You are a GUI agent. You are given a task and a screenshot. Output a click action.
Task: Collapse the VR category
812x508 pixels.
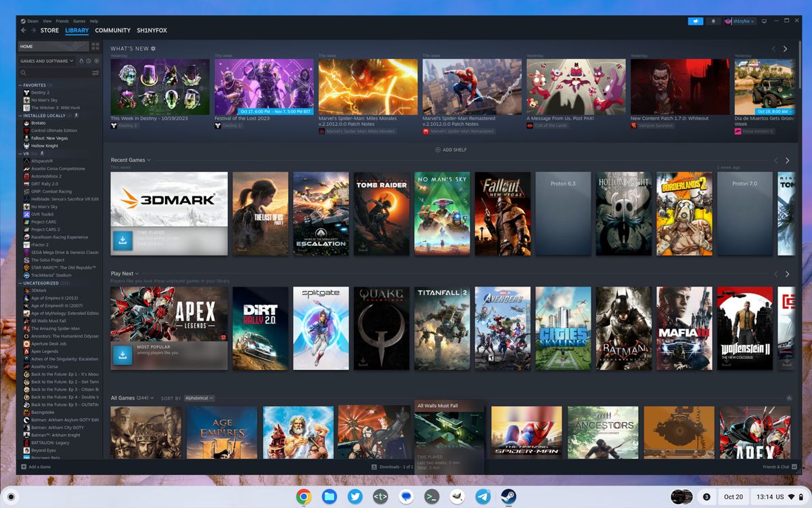click(20, 154)
